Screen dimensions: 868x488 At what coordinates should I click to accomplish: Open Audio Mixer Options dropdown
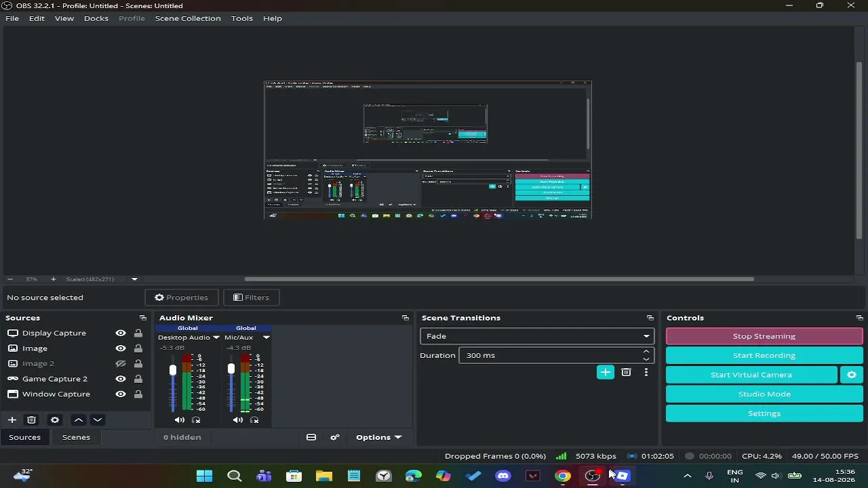[x=378, y=437]
